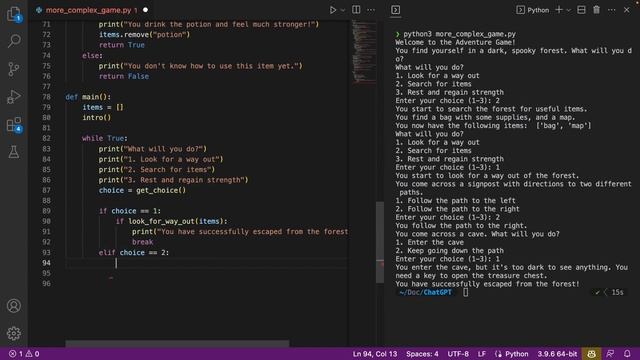Click the editor vertical scrollbar thumb
Screen dimensions: 640x360
pyautogui.click(x=380, y=242)
